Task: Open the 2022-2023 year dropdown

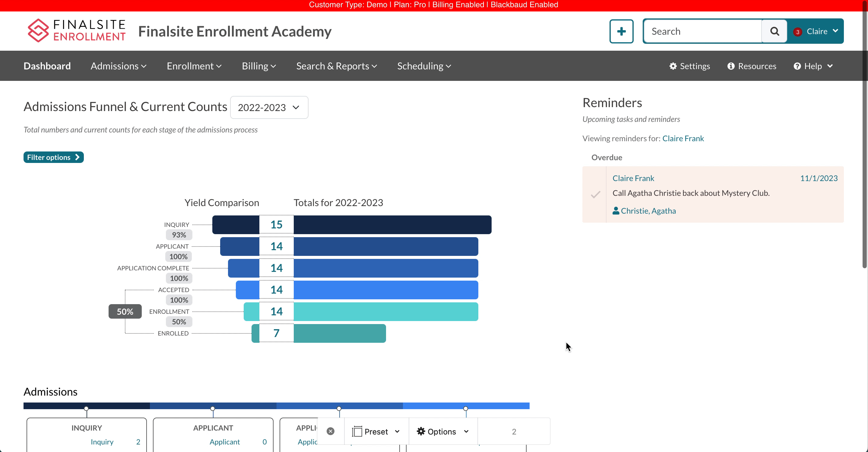Action: click(x=269, y=107)
